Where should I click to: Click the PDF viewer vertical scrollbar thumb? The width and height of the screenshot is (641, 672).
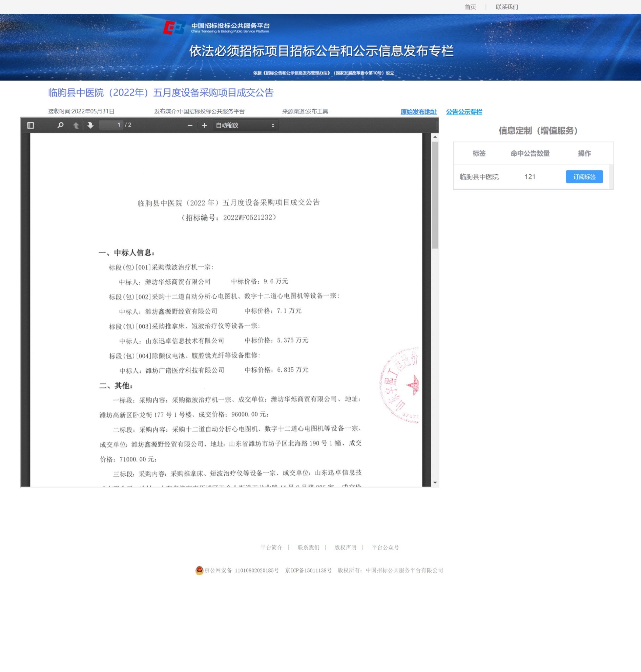(435, 195)
